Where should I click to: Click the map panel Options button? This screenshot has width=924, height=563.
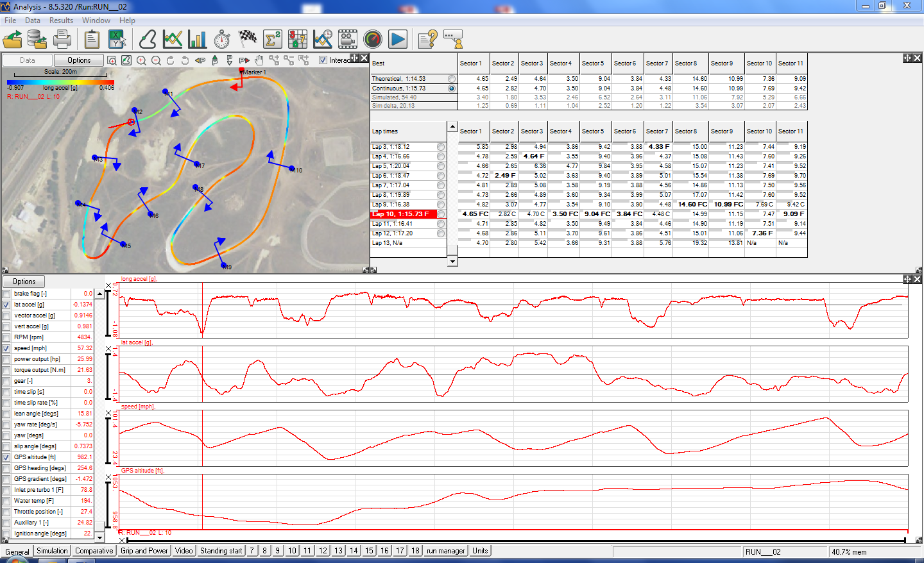pyautogui.click(x=80, y=60)
